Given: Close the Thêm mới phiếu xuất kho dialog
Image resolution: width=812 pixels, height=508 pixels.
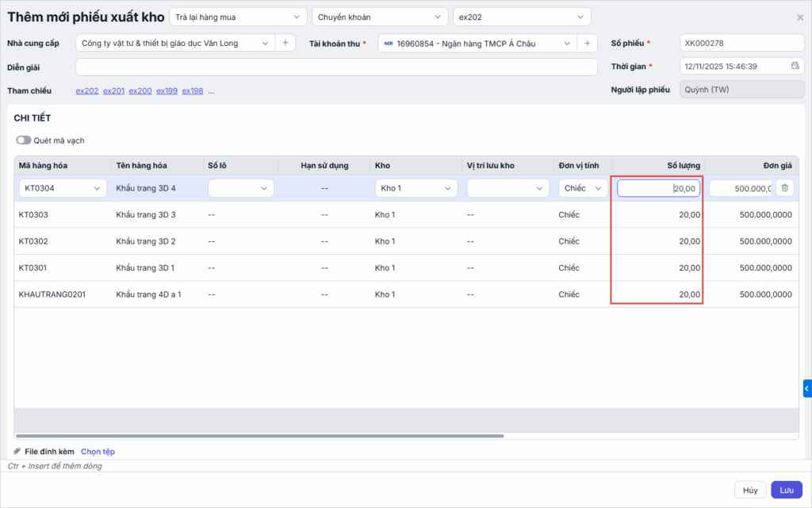Looking at the screenshot, I should pos(799,17).
